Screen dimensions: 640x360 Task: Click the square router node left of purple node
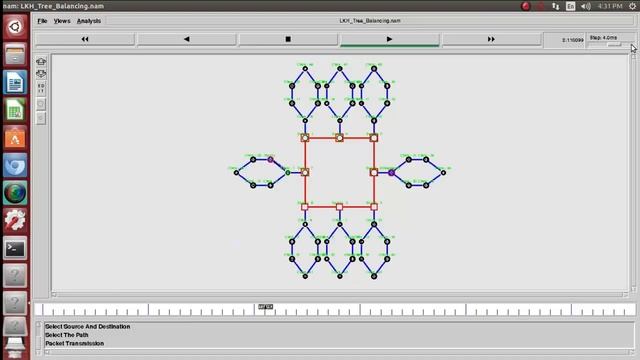pos(374,173)
